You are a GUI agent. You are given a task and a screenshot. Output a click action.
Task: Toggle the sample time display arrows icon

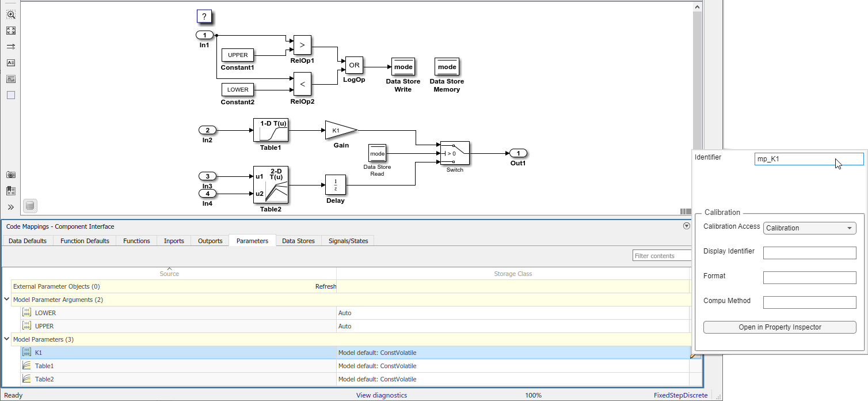pos(11,47)
